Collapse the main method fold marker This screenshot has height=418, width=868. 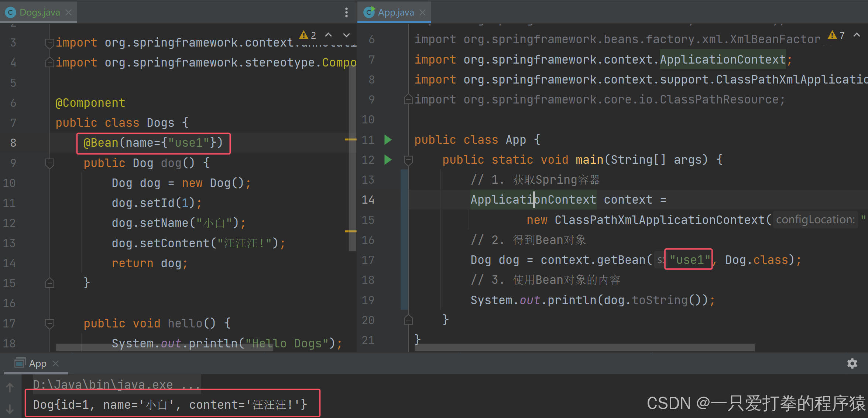408,160
